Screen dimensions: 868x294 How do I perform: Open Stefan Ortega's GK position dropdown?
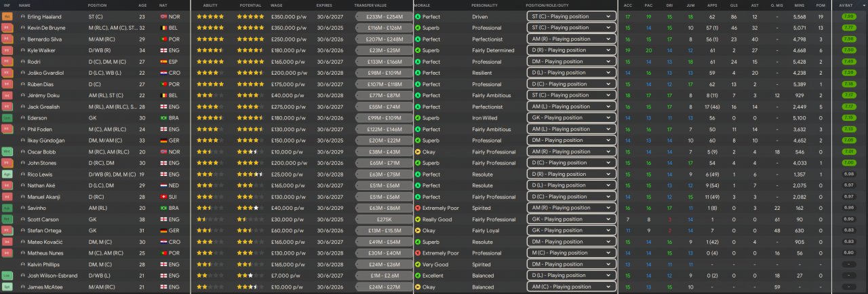[x=571, y=231]
